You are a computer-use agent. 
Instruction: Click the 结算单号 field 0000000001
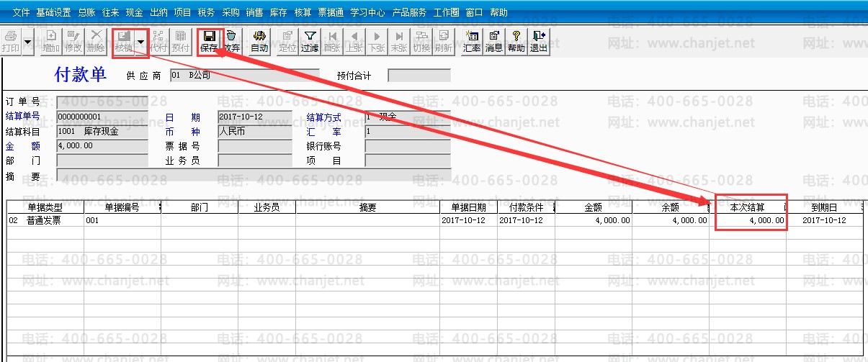pyautogui.click(x=102, y=117)
